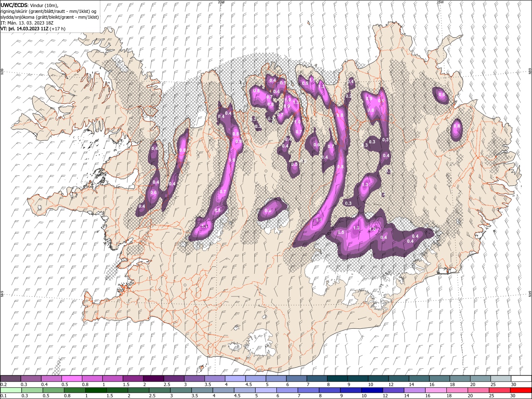Screen dimensions: 532x399
Task: Click the '15W' longitude label
Action: coord(440,2)
